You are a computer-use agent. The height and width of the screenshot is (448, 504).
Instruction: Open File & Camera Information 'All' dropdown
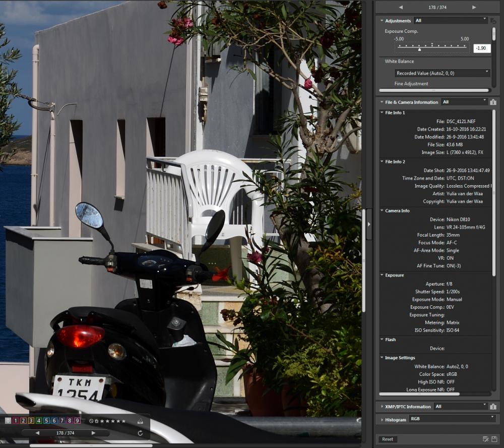pyautogui.click(x=465, y=102)
